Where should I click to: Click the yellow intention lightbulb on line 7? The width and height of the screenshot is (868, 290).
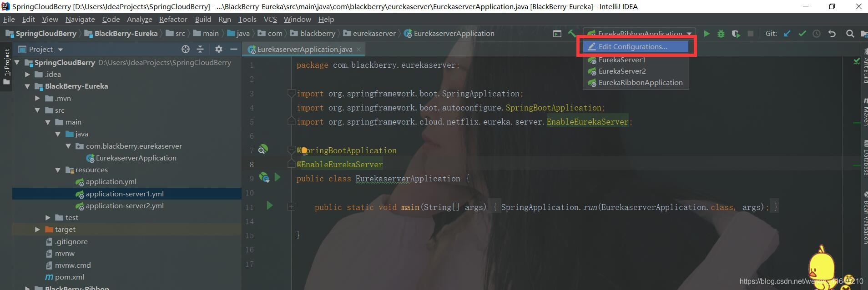coord(304,151)
